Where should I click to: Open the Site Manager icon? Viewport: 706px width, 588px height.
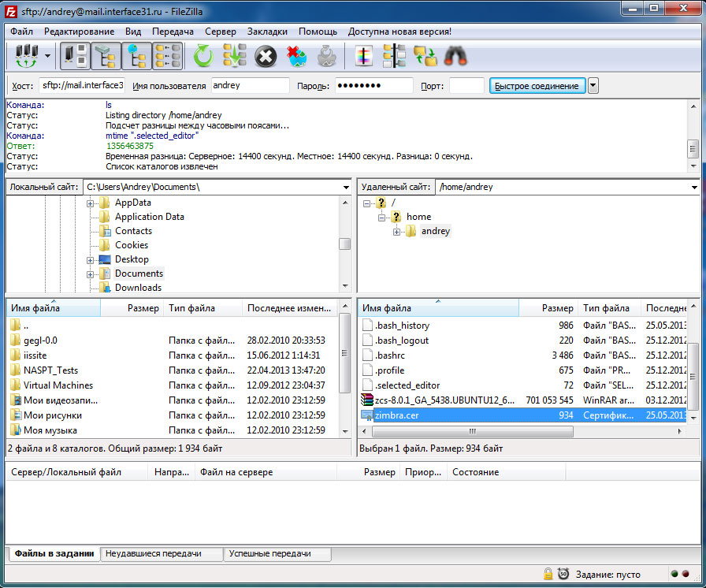click(x=26, y=56)
